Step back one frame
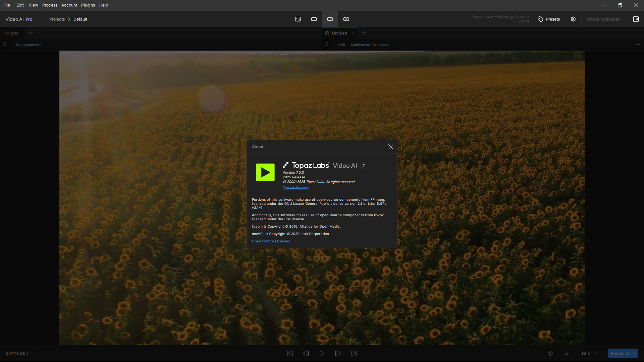This screenshot has height=362, width=644. tap(306, 353)
